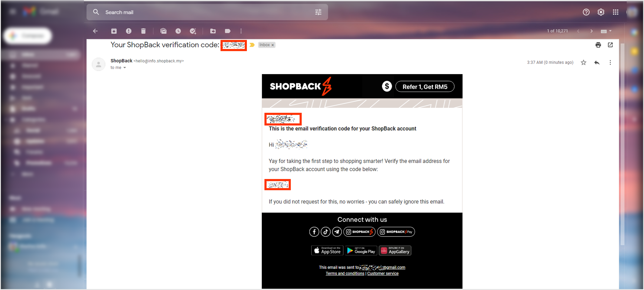
Task: Click the 1 of 10,271 conversation counter
Action: click(557, 31)
